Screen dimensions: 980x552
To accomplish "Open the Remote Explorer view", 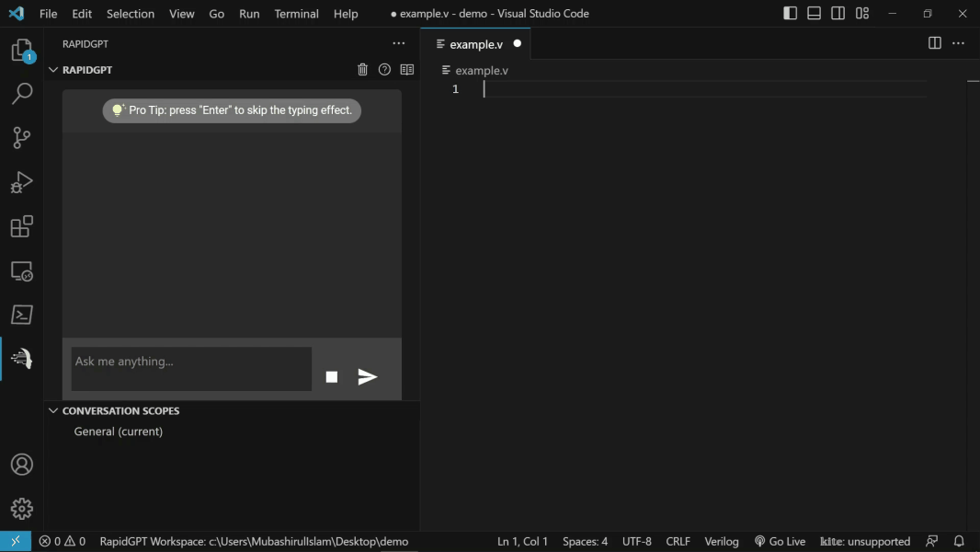I will coord(22,270).
